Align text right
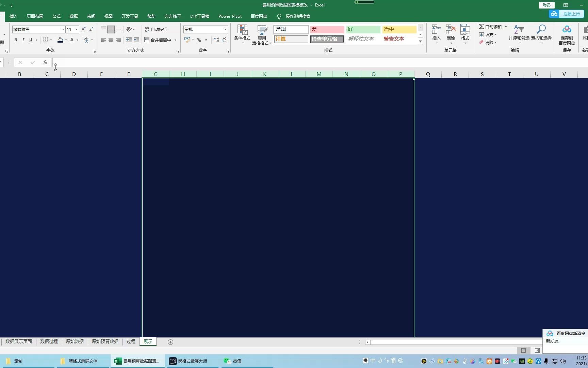 pyautogui.click(x=118, y=40)
